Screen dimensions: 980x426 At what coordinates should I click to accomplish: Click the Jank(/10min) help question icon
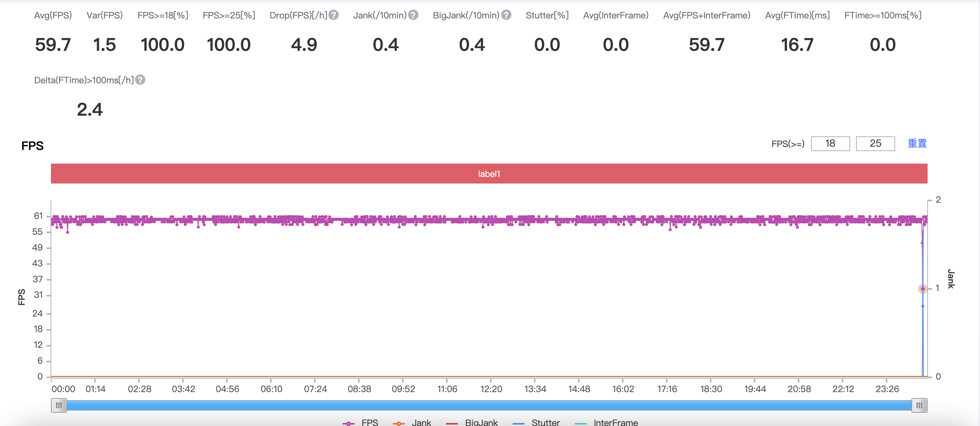tap(413, 15)
